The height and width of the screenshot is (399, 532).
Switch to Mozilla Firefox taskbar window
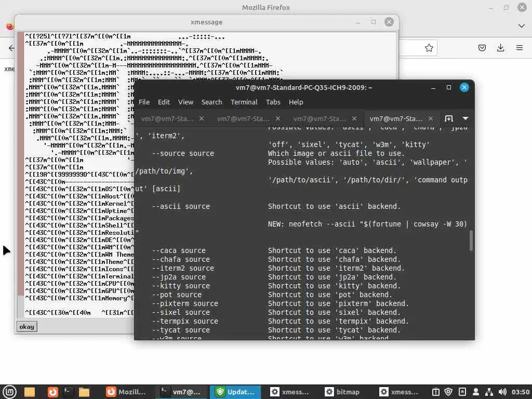126,392
